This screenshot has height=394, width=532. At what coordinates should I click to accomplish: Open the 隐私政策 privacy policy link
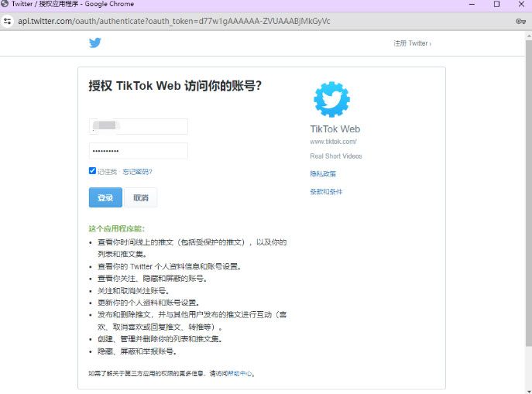click(x=323, y=174)
